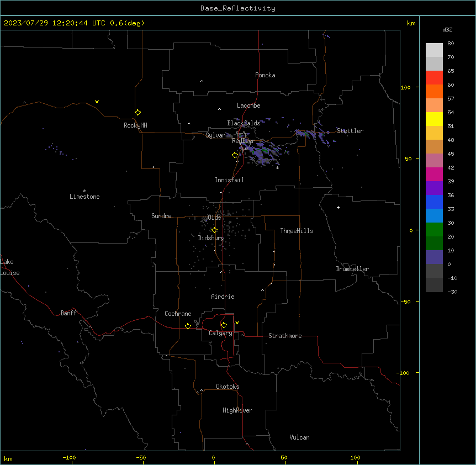Click the Calgary map label
Screen dimensions: 476x465
[220, 333]
